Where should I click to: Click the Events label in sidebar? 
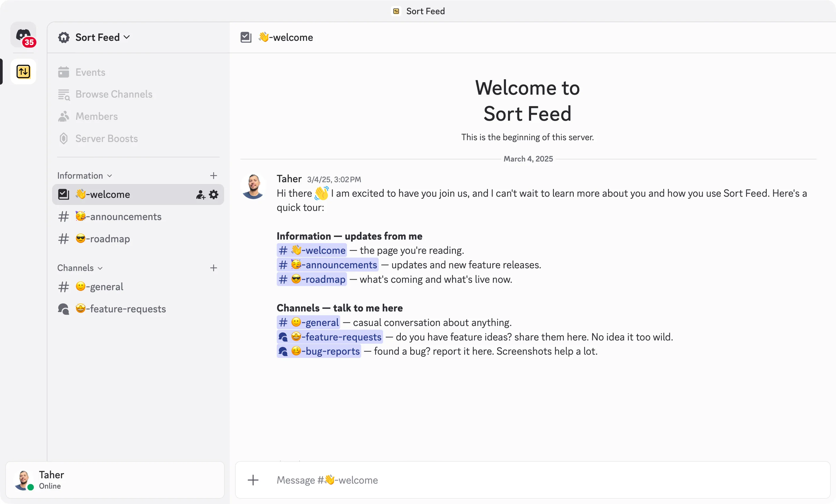pyautogui.click(x=90, y=72)
